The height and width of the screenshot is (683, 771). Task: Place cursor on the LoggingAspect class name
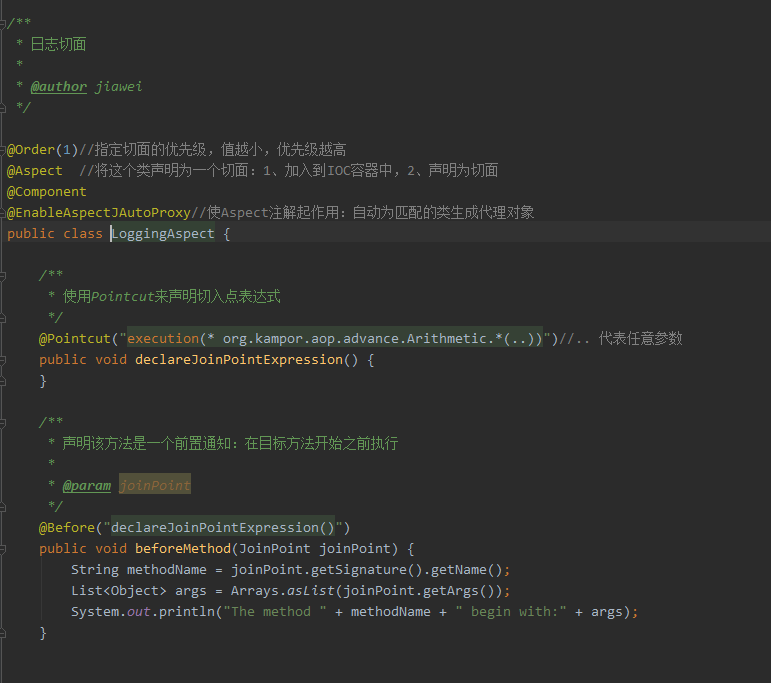point(163,234)
